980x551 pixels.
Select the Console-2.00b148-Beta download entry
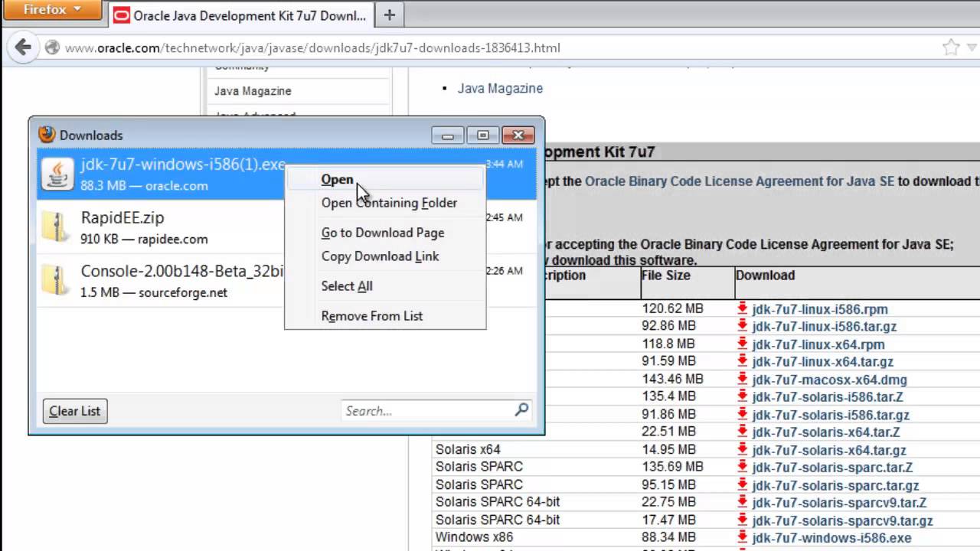click(161, 282)
